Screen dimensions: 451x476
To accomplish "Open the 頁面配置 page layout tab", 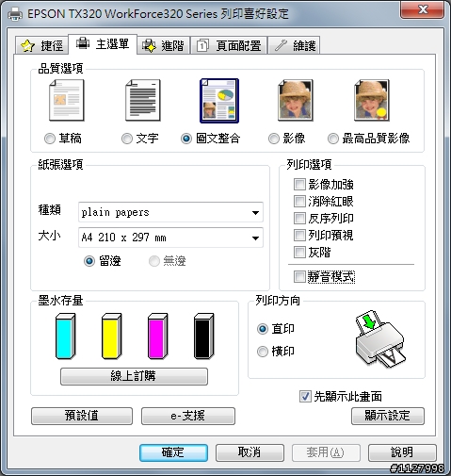I will [229, 46].
